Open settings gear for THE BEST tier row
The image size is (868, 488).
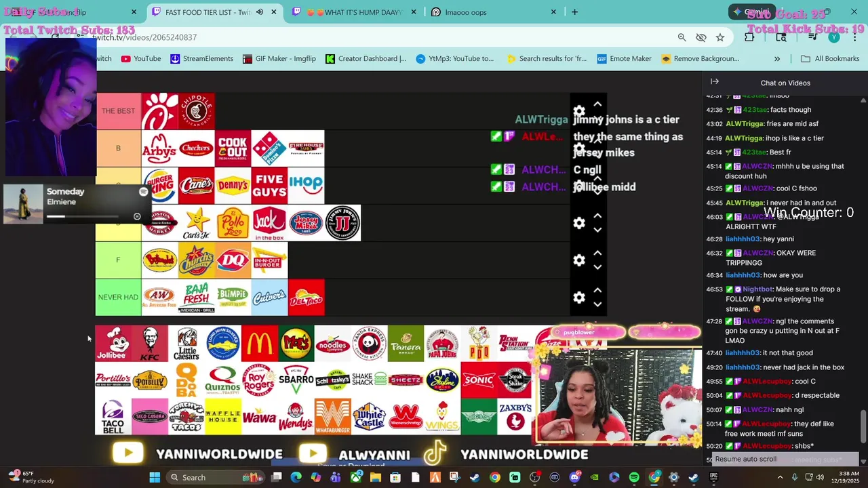[579, 112]
